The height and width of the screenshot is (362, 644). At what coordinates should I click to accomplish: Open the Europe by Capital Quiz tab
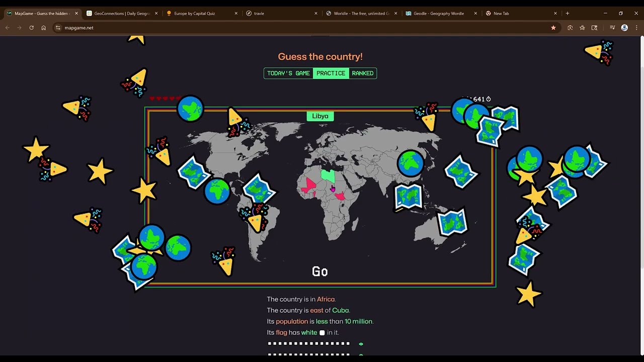201,14
